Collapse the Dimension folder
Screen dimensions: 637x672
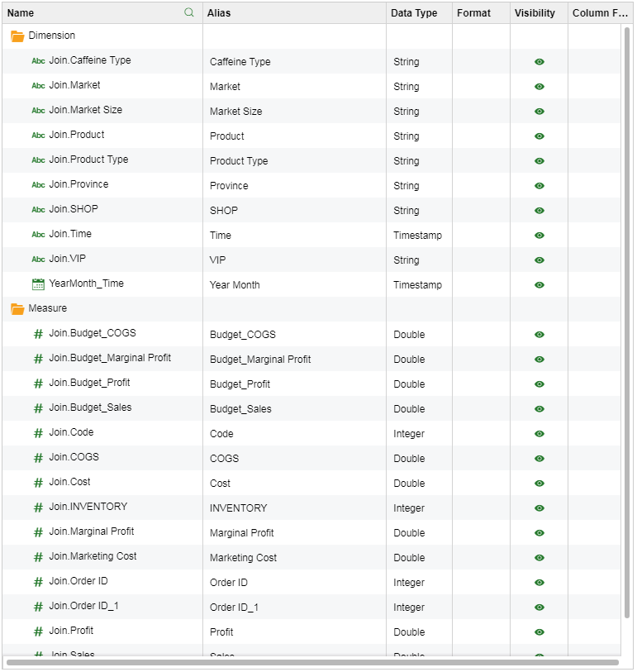click(17, 36)
